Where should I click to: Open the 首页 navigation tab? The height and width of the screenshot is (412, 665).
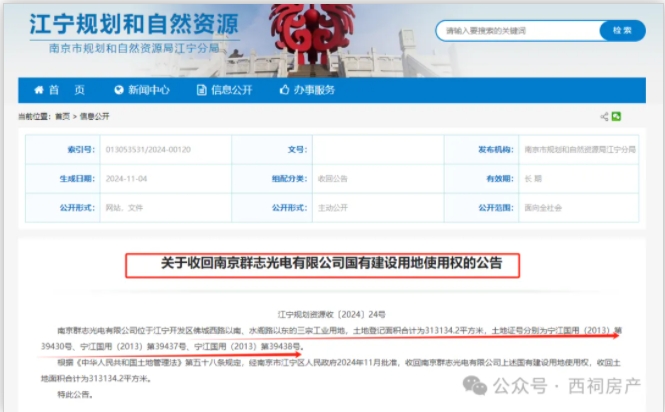point(66,90)
